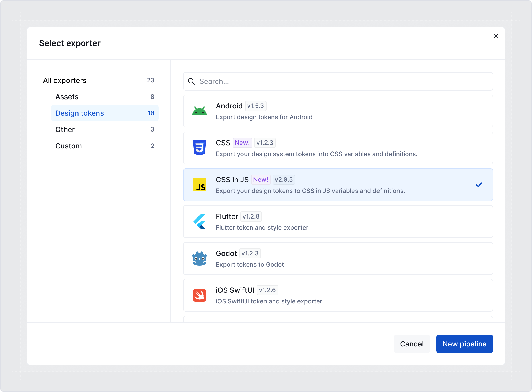The image size is (532, 392).
Task: Open the Assets category
Action: click(x=67, y=96)
